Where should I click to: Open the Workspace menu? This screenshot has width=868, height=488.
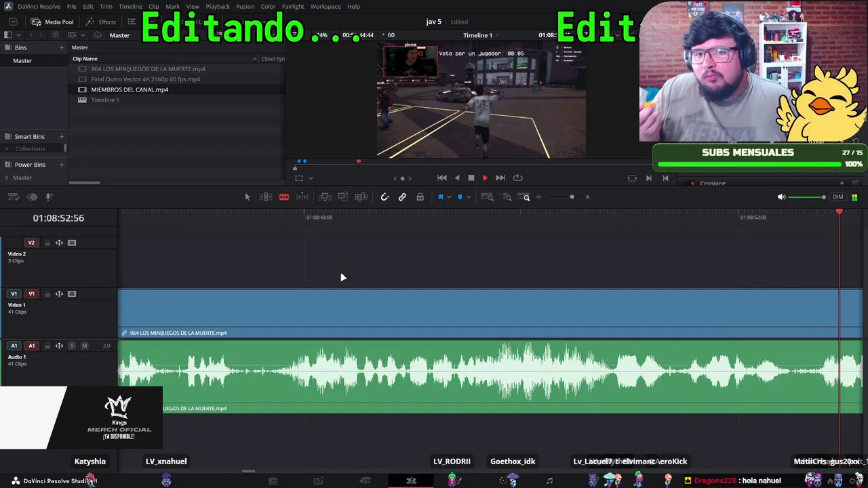[x=325, y=7]
